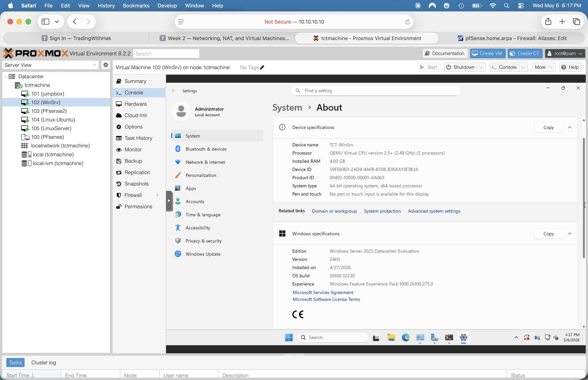588x380 pixels.
Task: Open Windows volume tray icon
Action: coord(556,337)
